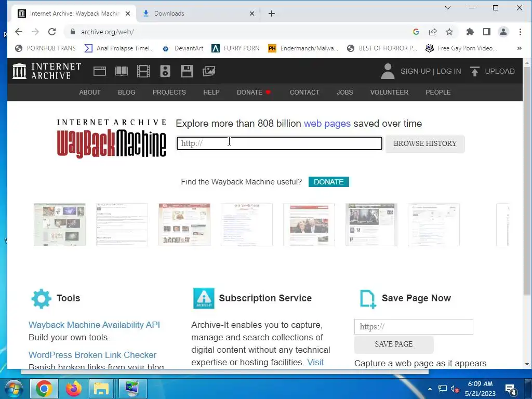Toggle the browser side panel icon
532x399 pixels.
pyautogui.click(x=486, y=32)
